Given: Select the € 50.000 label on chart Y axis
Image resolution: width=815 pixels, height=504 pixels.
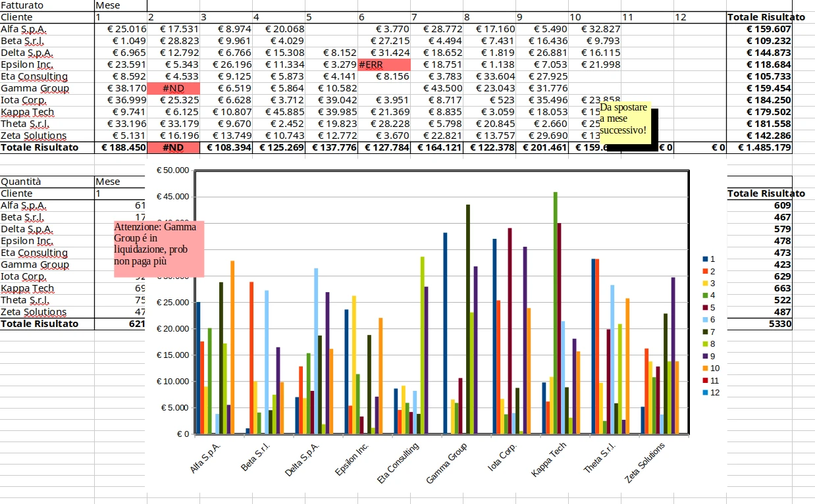Looking at the screenshot, I should [173, 170].
